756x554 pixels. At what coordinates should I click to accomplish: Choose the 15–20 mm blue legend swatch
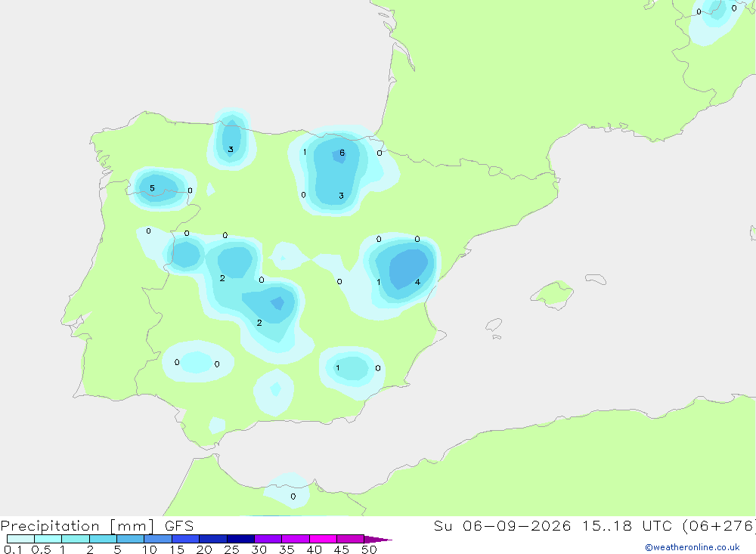186,539
